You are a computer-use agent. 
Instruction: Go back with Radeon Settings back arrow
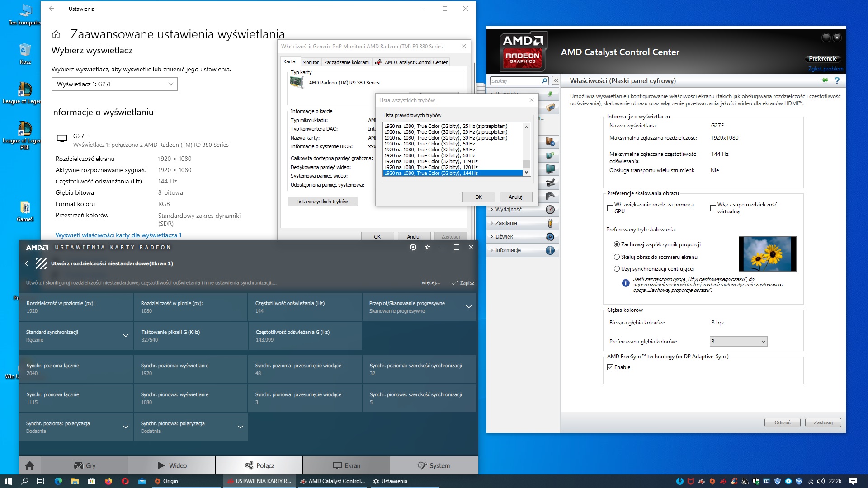point(26,263)
